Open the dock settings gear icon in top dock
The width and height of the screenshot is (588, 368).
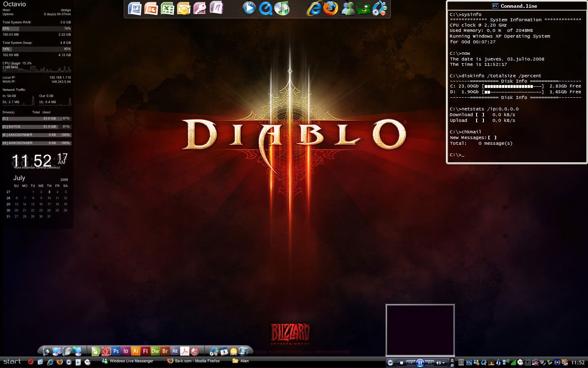point(380,9)
